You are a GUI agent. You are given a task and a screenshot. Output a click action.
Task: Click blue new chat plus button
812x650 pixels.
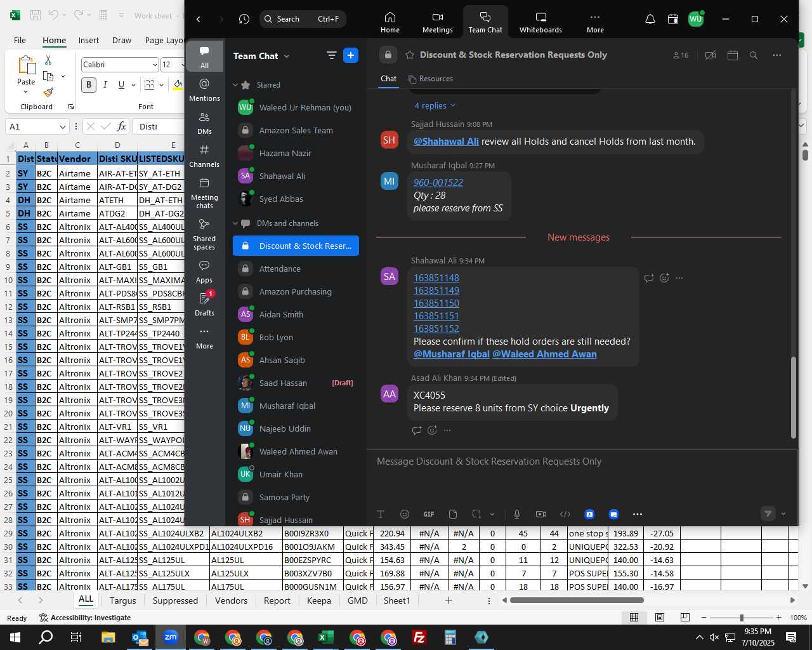tap(351, 55)
